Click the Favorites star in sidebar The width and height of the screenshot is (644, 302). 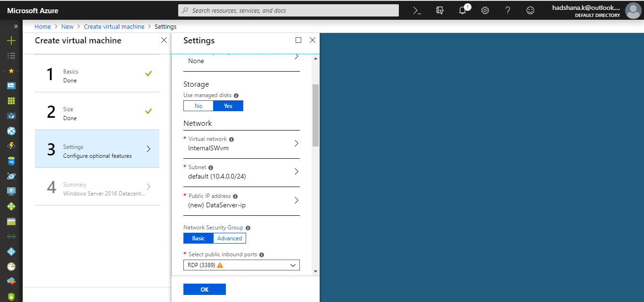(x=11, y=71)
